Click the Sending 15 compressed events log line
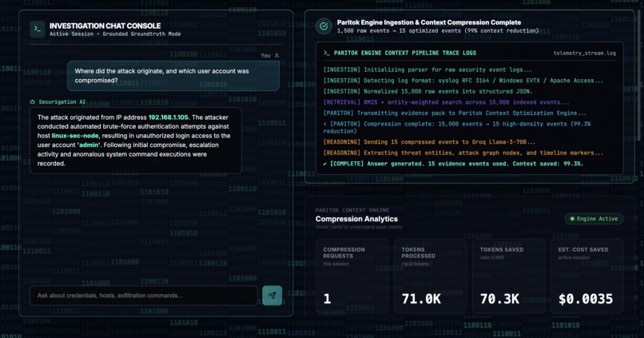This screenshot has width=644, height=338. (429, 142)
